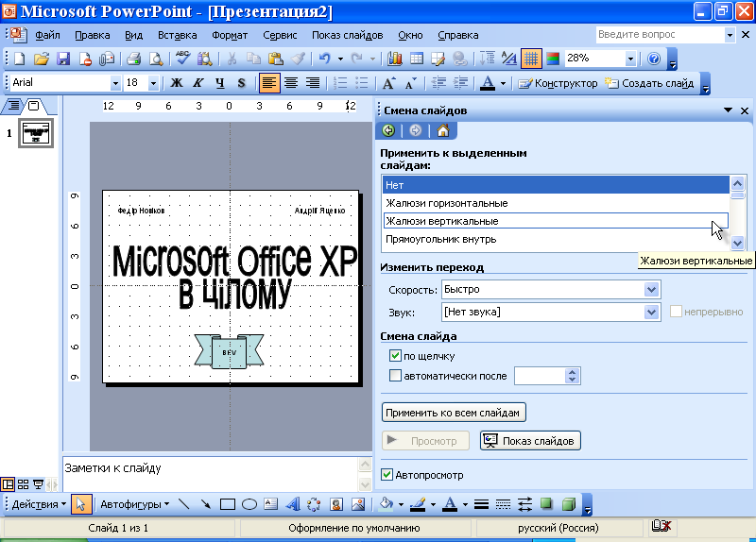Click the 'Показ слайдов' button in task pane
Viewport: 756px width, 542px height.
[x=530, y=441]
